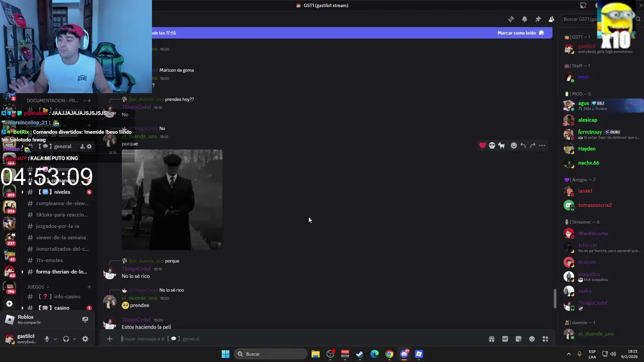This screenshot has width=644, height=362.
Task: Click the plus attach button in message bar
Action: [110, 339]
